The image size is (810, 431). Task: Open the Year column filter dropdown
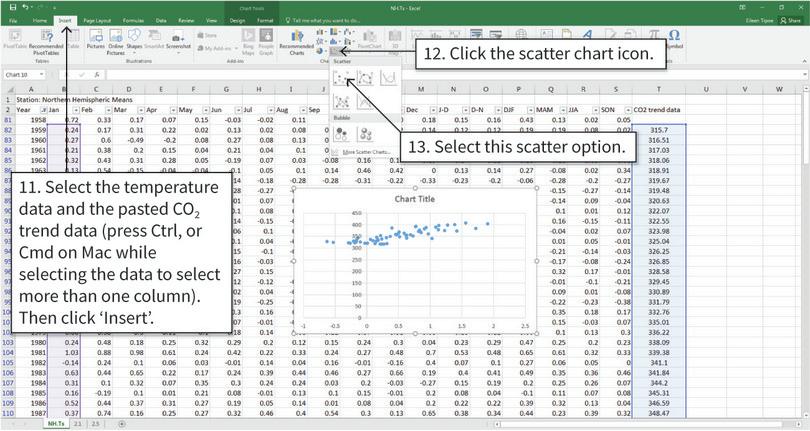point(44,110)
